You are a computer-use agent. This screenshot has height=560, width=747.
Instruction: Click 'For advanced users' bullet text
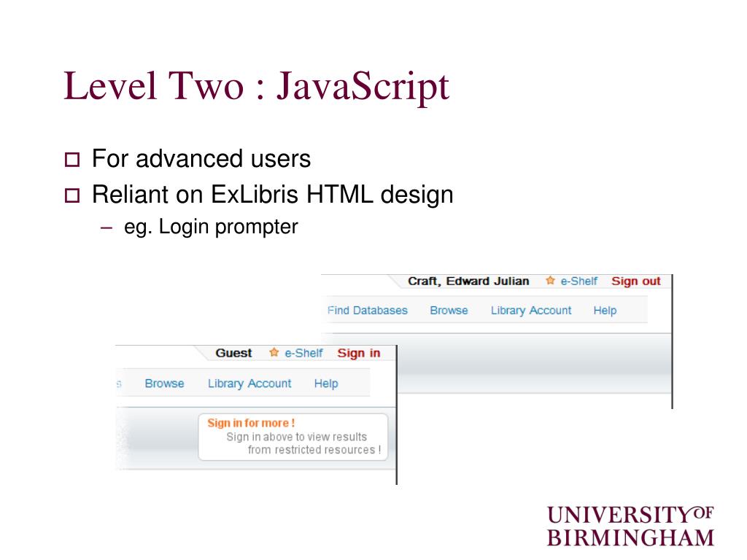[x=201, y=158]
